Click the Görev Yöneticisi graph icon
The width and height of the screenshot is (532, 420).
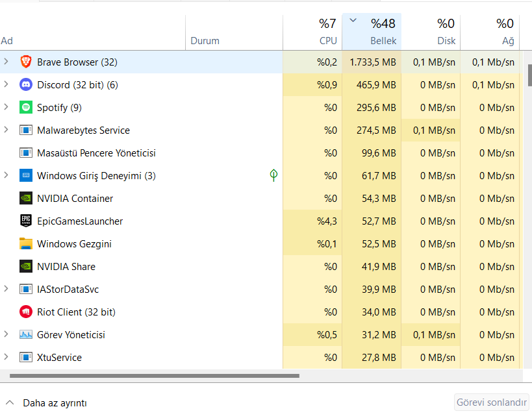pos(26,335)
